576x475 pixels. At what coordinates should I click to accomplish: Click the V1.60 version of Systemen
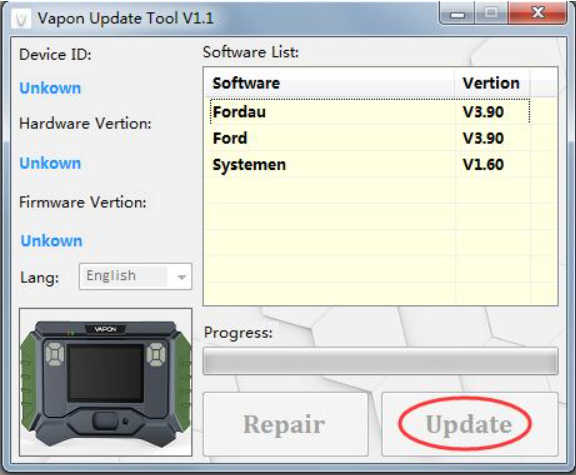[x=483, y=165]
